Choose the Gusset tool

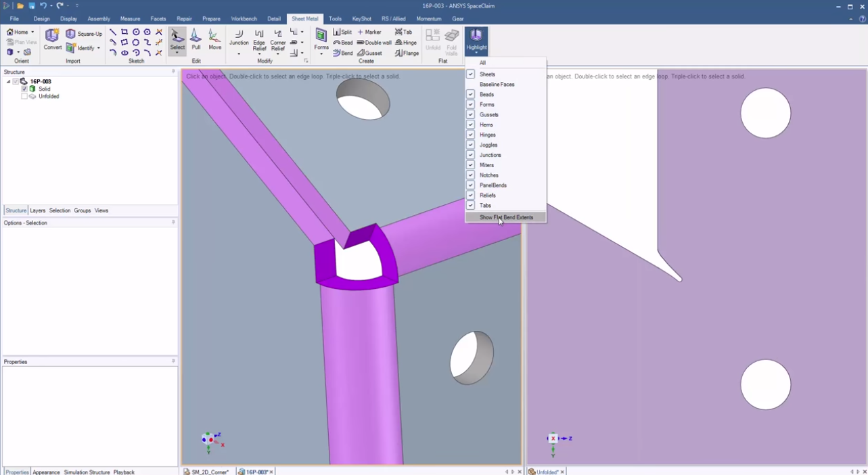pos(369,53)
